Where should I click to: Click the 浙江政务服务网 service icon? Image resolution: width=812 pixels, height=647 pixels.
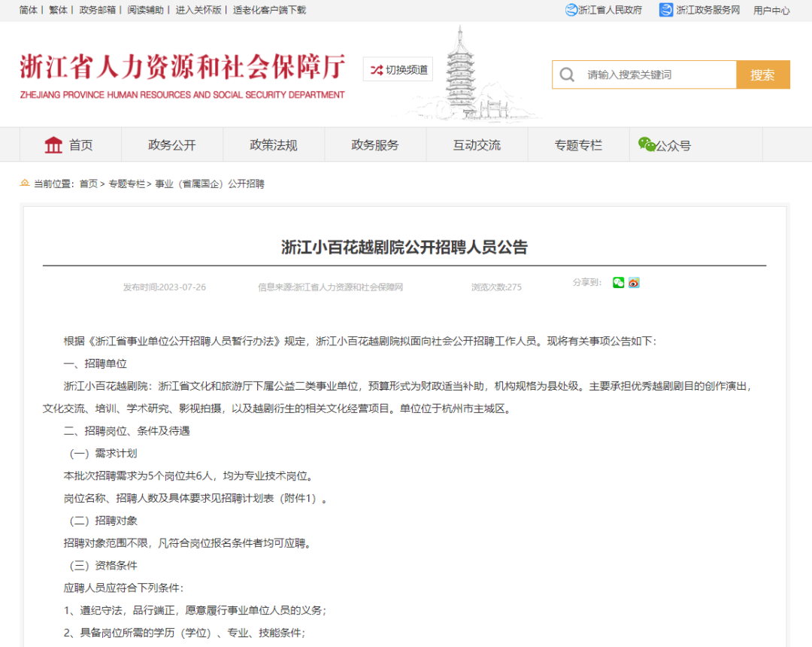pos(665,10)
